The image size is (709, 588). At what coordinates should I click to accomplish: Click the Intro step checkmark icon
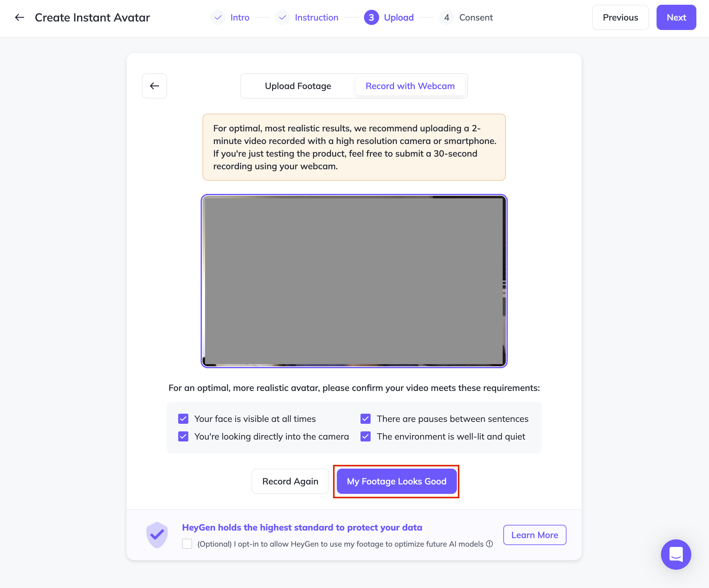pyautogui.click(x=218, y=17)
